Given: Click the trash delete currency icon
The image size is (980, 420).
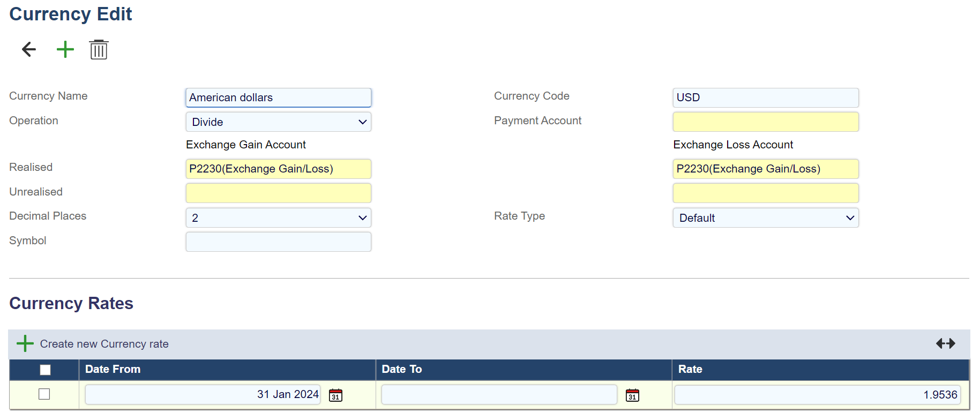Looking at the screenshot, I should point(99,50).
